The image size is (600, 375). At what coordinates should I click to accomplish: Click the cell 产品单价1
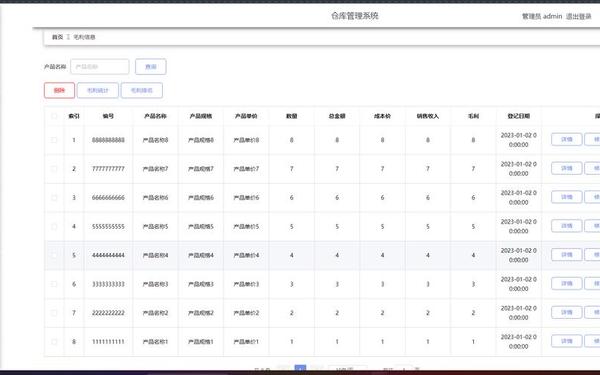pyautogui.click(x=246, y=342)
